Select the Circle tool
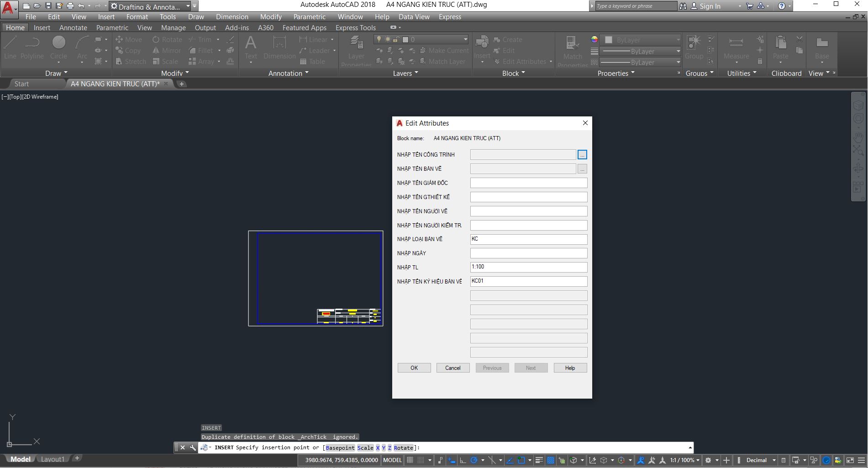Image resolution: width=868 pixels, height=468 pixels. 58,47
